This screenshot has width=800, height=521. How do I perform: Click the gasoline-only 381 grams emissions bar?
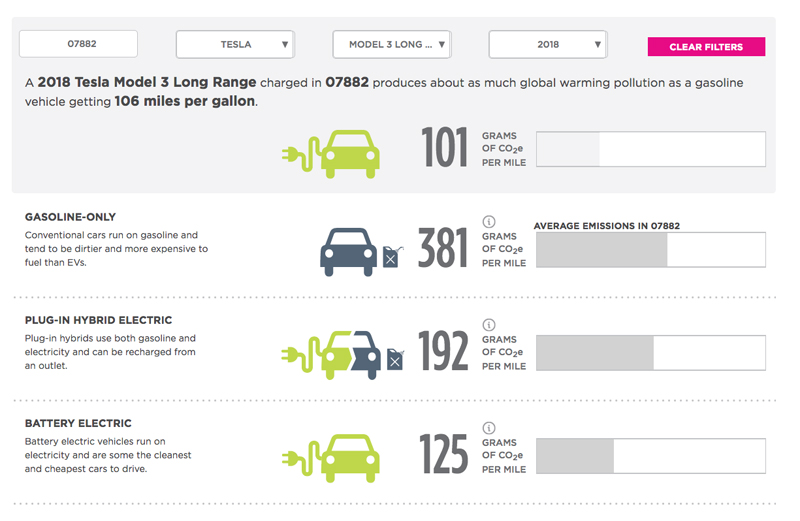651,250
